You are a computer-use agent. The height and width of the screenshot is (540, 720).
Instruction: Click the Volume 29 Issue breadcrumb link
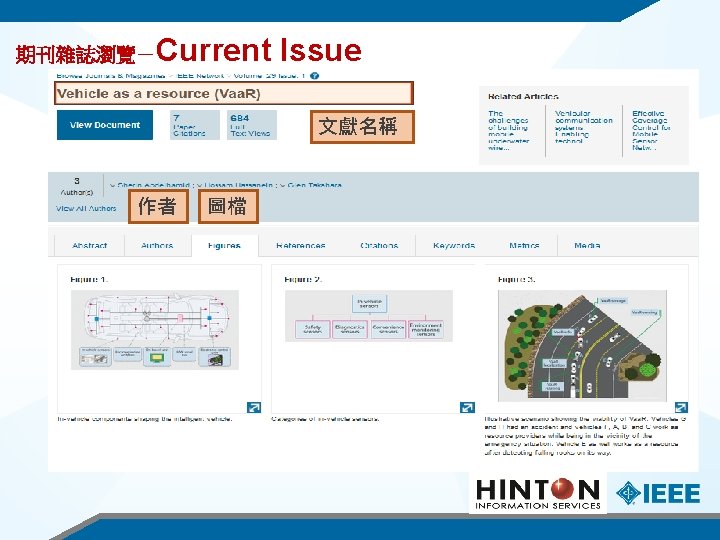[x=269, y=76]
